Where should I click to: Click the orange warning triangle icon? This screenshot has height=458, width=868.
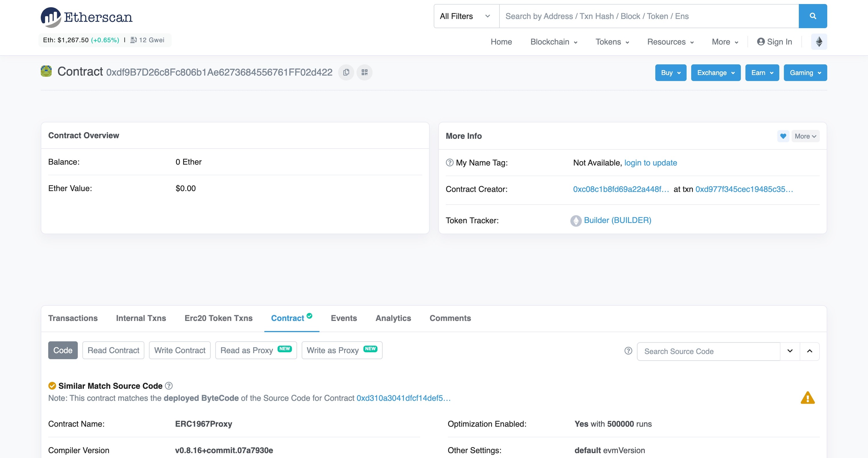tap(808, 398)
